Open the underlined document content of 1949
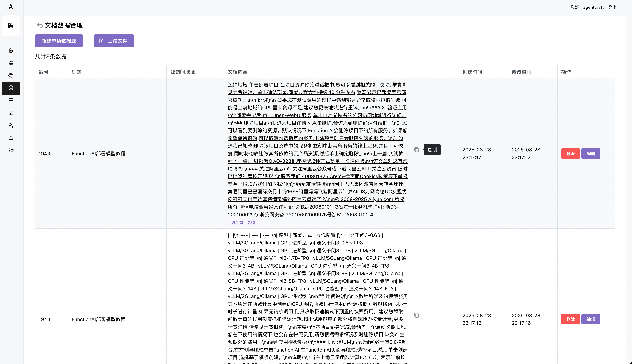 (318, 149)
